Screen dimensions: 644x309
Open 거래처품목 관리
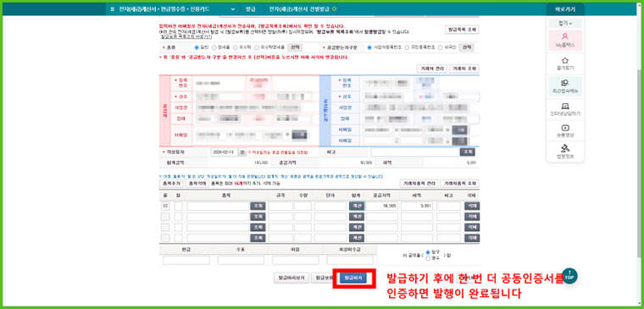(x=419, y=184)
